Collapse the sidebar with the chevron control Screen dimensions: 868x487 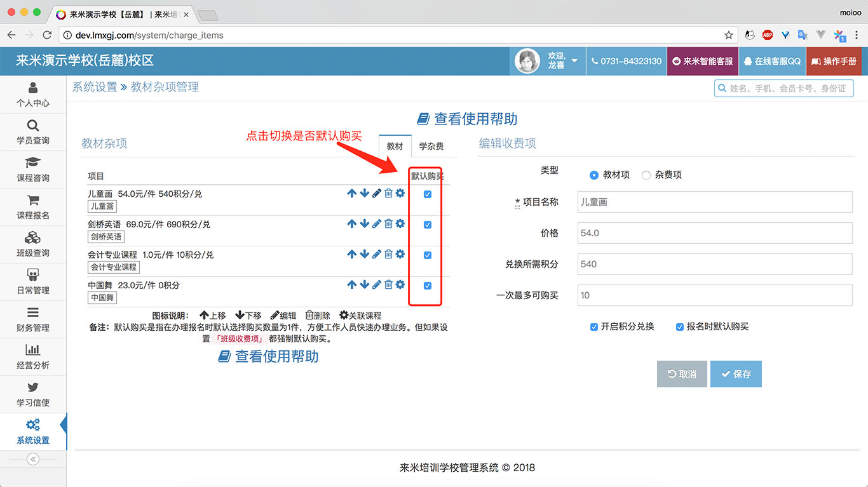pos(32,458)
